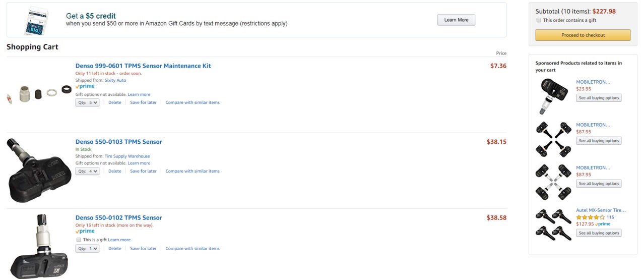Open the Tire Supply Warehouse seller link

[127, 156]
